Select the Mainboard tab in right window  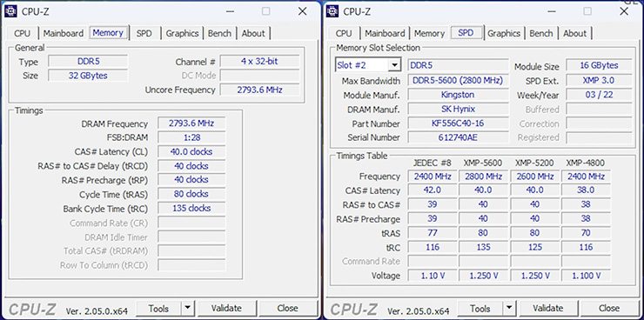(x=385, y=33)
